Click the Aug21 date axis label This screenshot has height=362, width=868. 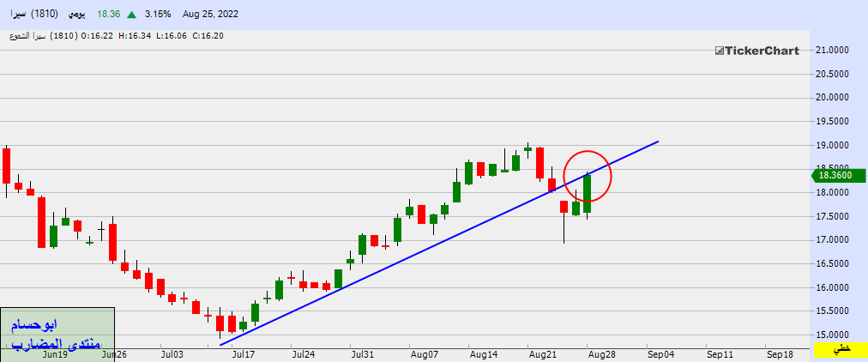coord(541,353)
